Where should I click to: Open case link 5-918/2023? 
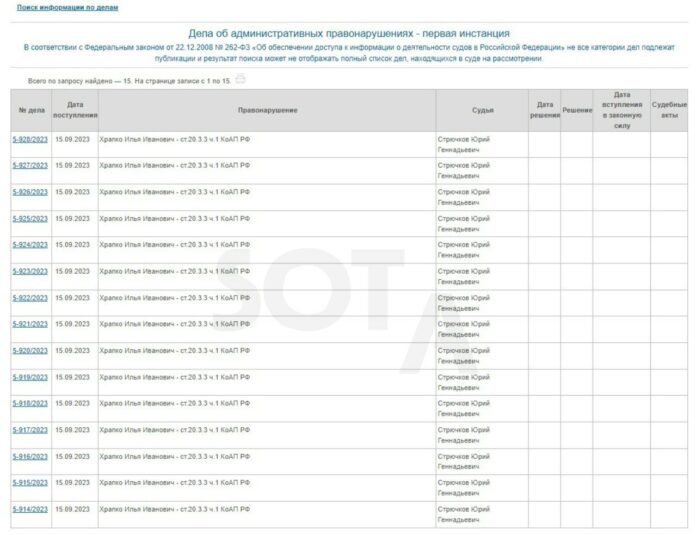click(30, 403)
